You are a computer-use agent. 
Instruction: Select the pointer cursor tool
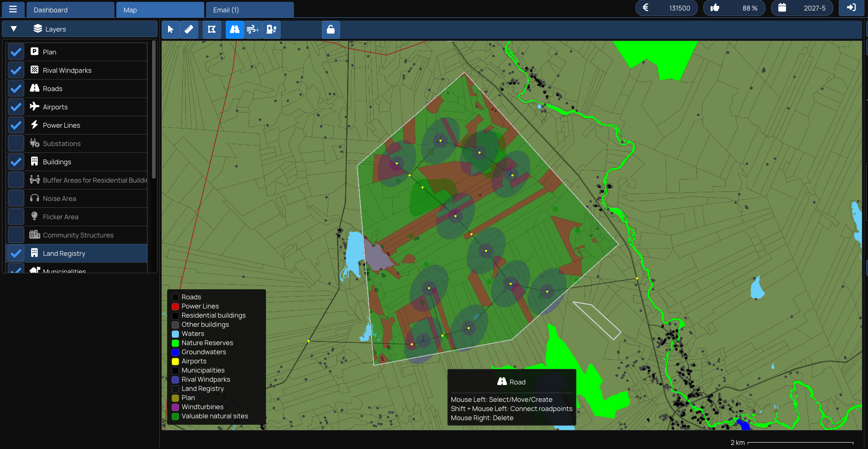170,30
